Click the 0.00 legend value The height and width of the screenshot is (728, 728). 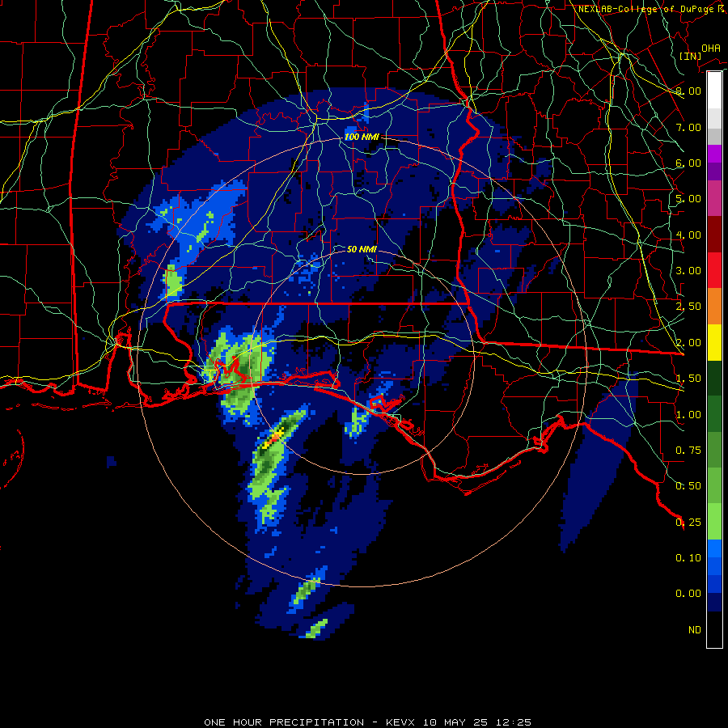click(x=688, y=594)
